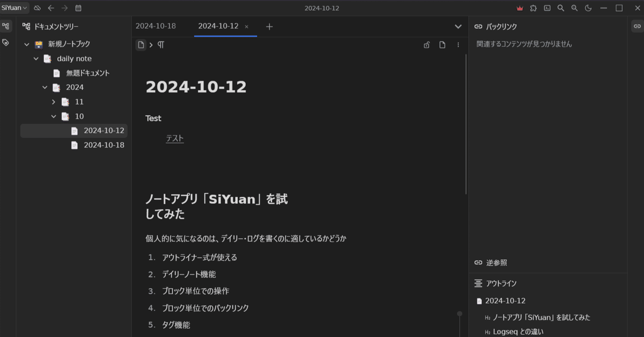The image size is (644, 337).
Task: Click the document breadcrumb icon
Action: coord(141,45)
